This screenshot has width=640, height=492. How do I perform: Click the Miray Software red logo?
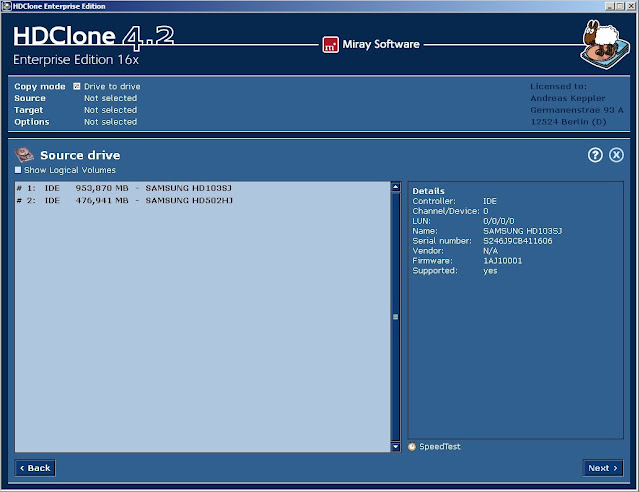(330, 45)
